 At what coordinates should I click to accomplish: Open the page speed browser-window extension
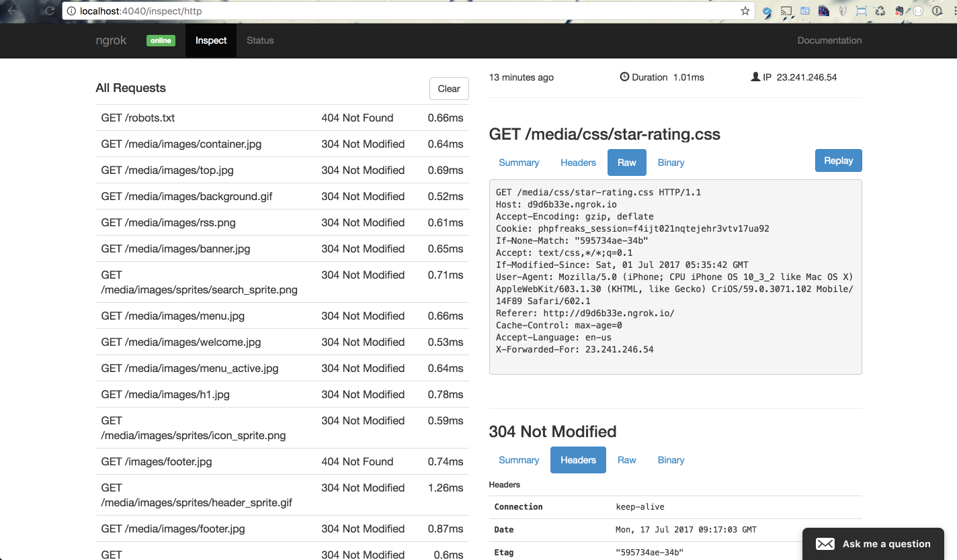[805, 11]
